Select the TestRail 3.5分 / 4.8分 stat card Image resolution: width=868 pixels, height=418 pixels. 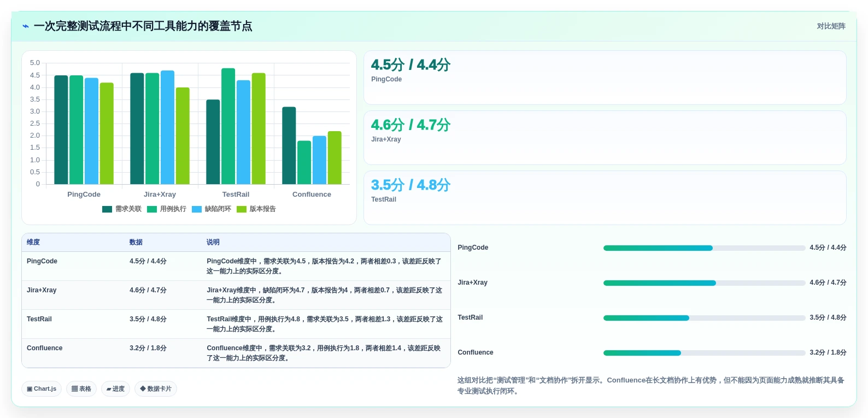click(605, 198)
